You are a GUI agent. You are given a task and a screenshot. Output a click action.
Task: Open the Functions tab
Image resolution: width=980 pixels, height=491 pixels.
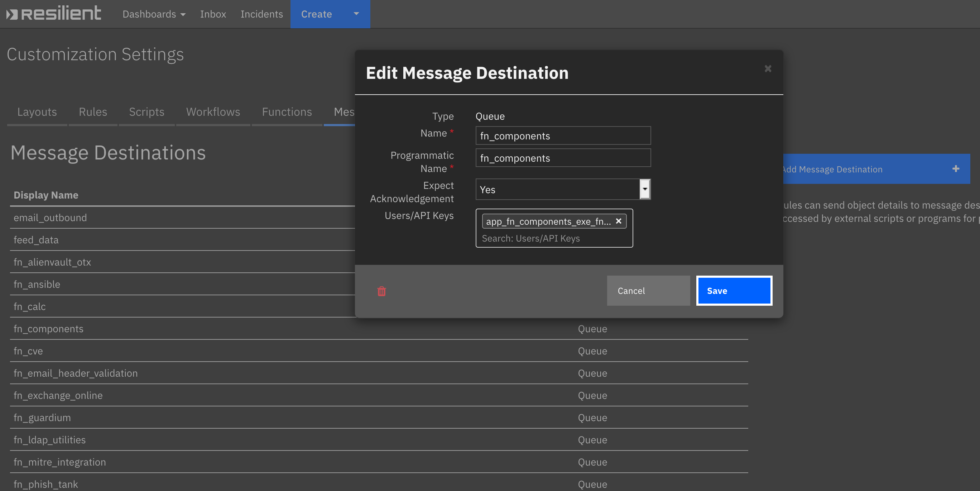pyautogui.click(x=287, y=112)
